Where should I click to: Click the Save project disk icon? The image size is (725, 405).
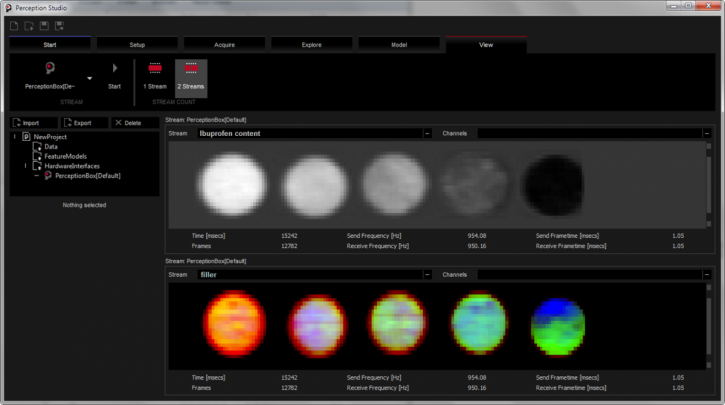(44, 26)
